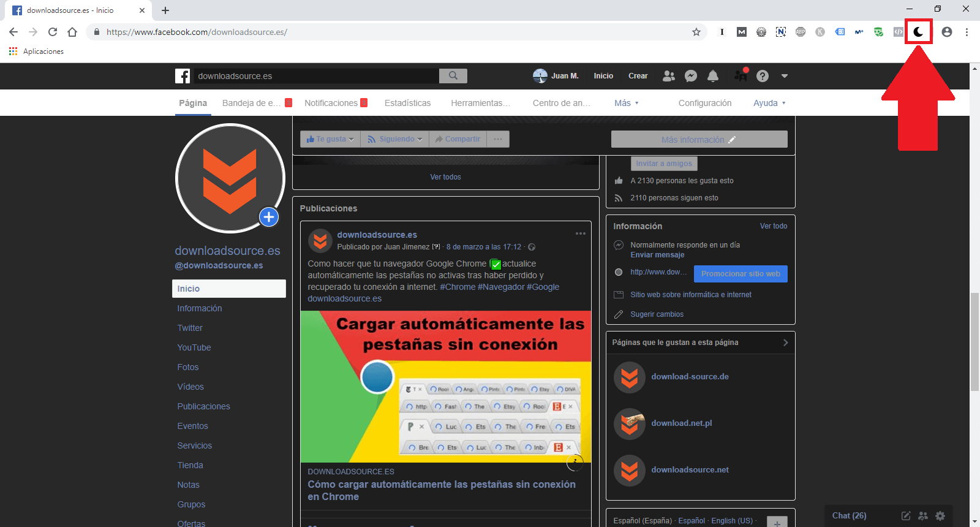Select Inicio in left sidebar
The width and height of the screenshot is (980, 527).
pos(229,289)
